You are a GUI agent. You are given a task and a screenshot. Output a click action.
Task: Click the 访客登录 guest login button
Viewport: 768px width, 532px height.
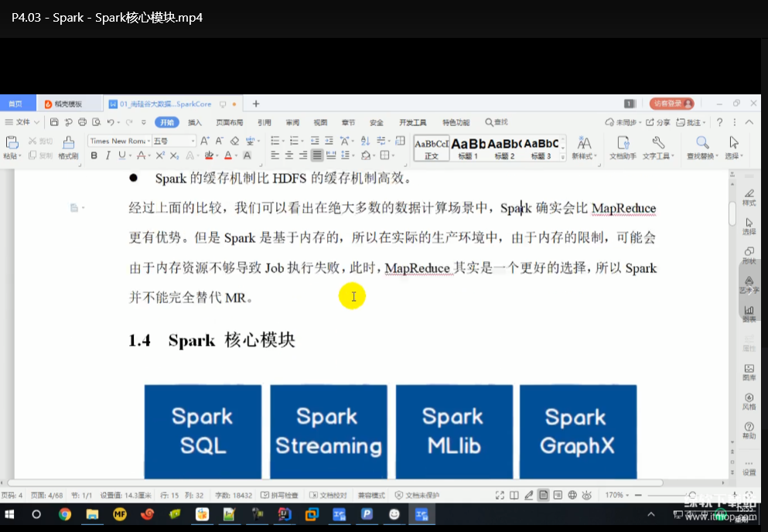671,104
